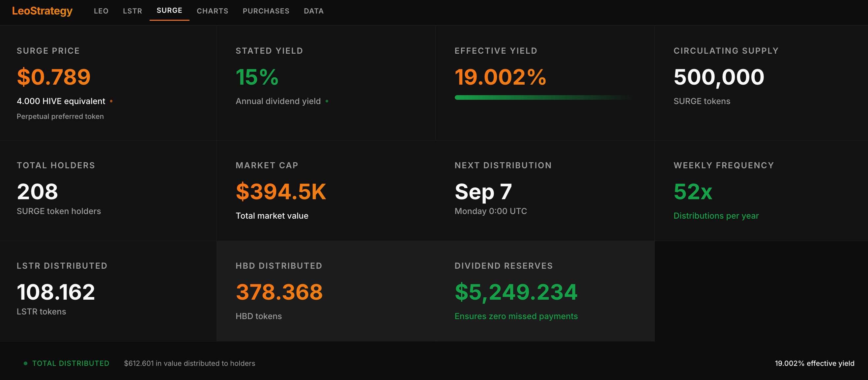This screenshot has width=868, height=380.
Task: Click the 'Distributions per year' text
Action: (x=716, y=216)
